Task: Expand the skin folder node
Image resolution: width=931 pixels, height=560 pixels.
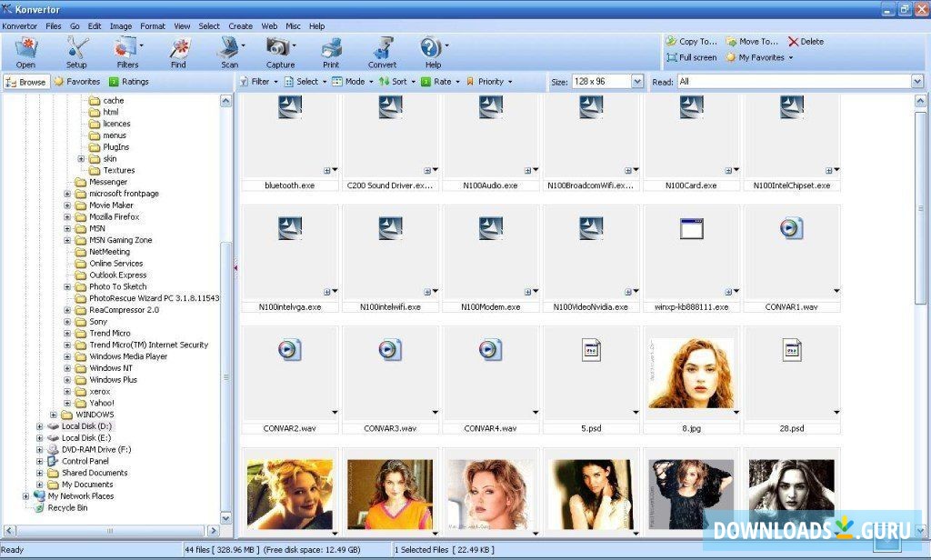Action: coord(81,158)
